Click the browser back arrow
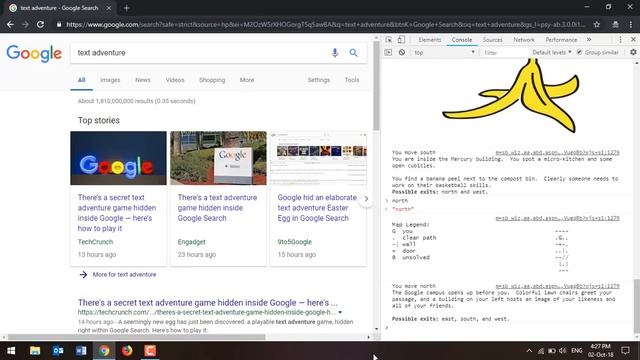This screenshot has height=360, width=640. click(10, 24)
